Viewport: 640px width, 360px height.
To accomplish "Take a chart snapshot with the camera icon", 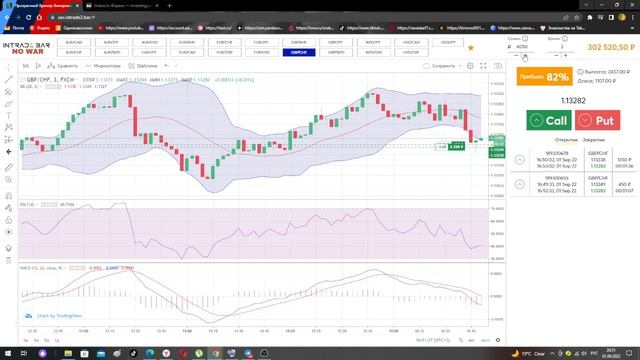I will click(498, 66).
